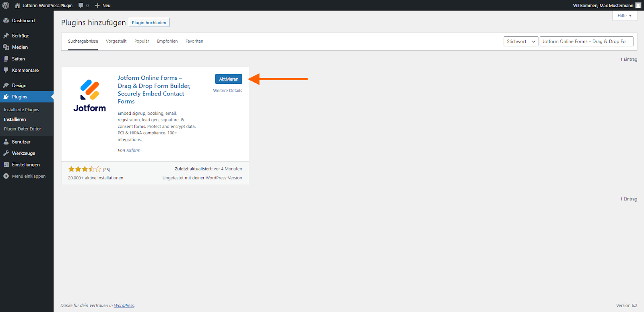Open the Jotform Online Forms plugin title link
Image resolution: width=644 pixels, height=312 pixels.
154,89
